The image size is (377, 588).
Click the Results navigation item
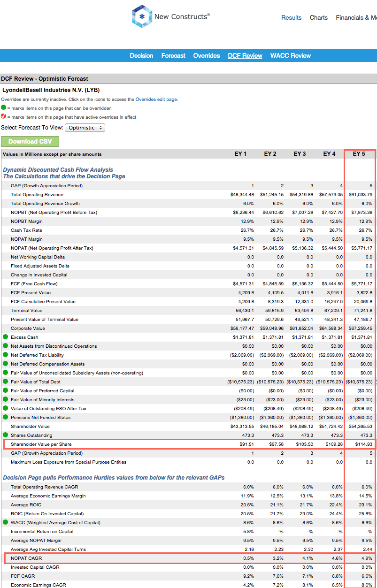tap(291, 18)
